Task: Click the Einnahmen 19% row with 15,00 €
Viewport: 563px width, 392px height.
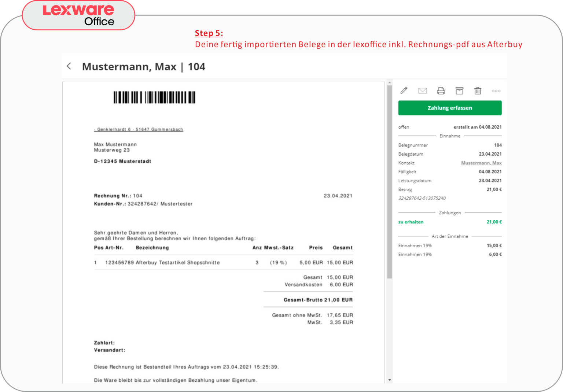Action: [x=450, y=245]
